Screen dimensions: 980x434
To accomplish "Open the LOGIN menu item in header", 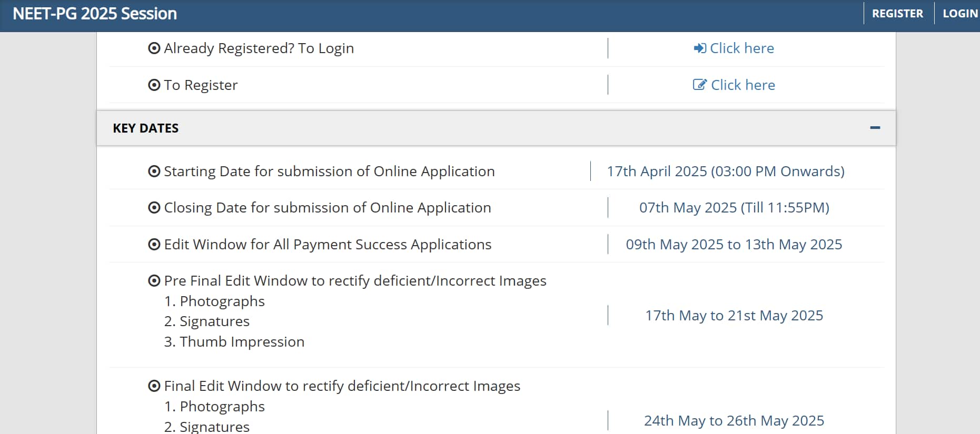I will pos(960,14).
